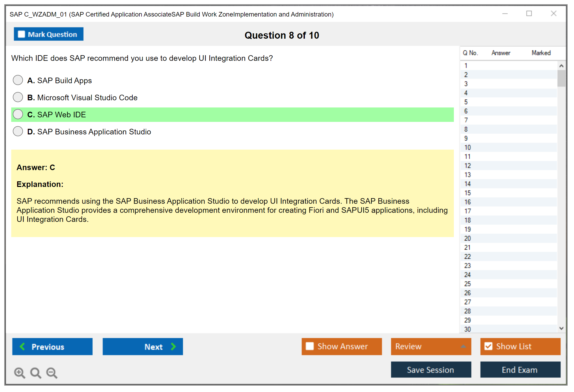Choose option D SAP Business Application Studio
574x392 pixels.
(18, 131)
